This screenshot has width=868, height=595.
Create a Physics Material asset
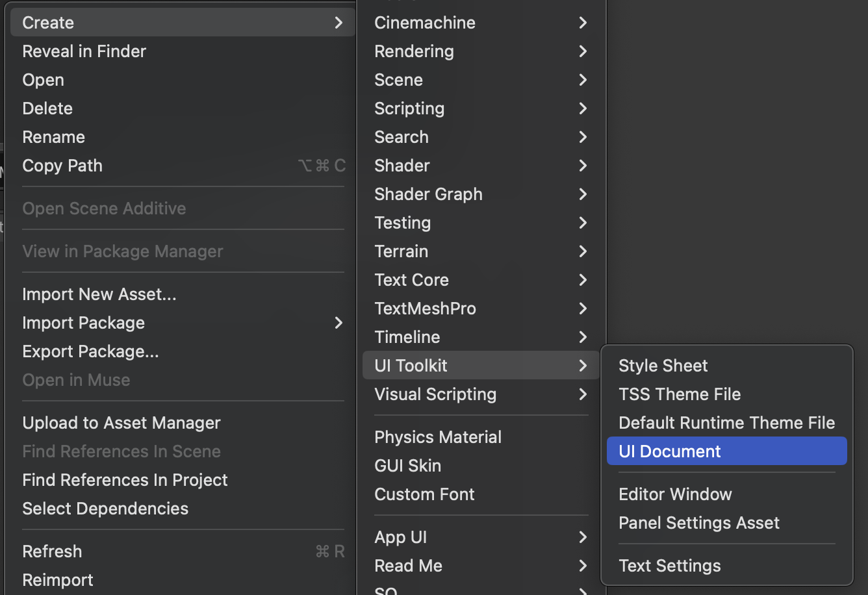click(x=437, y=437)
